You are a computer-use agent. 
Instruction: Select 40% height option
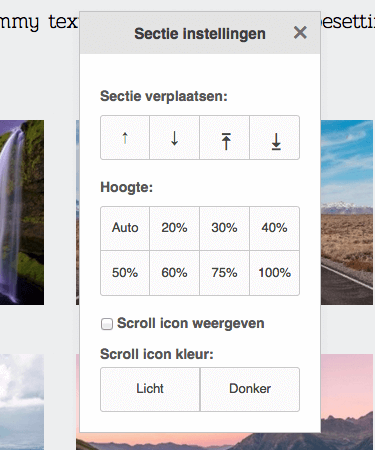(274, 228)
